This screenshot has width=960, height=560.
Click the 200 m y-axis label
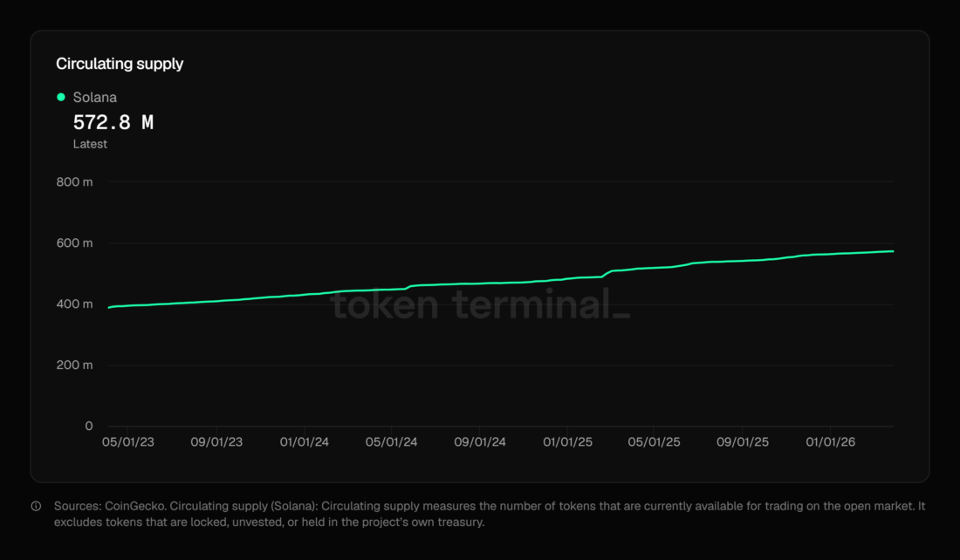click(75, 365)
